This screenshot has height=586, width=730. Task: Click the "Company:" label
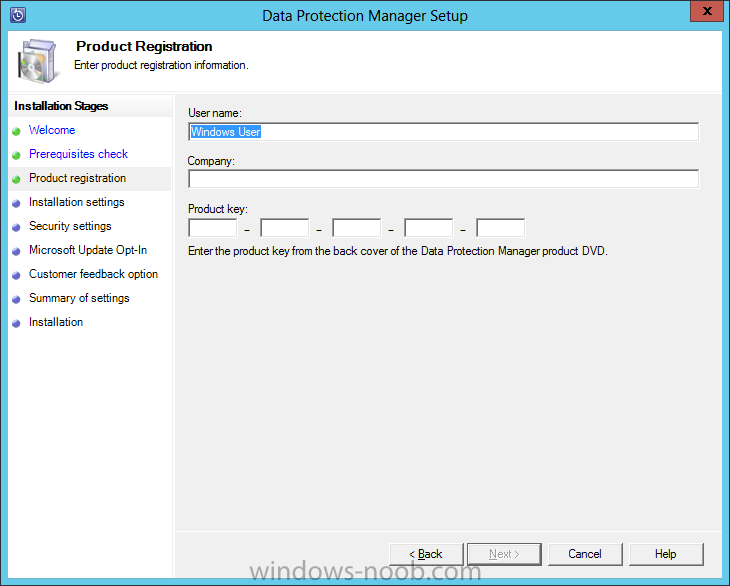pos(211,161)
